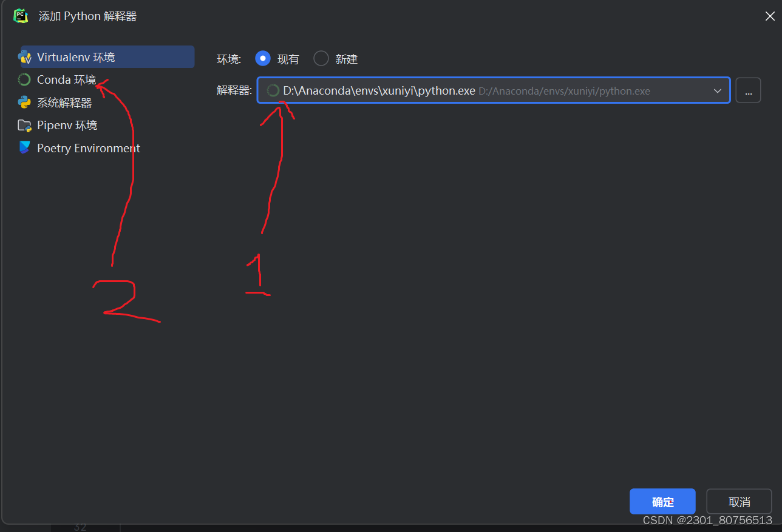
Task: Click the 环境: label
Action: pyautogui.click(x=229, y=59)
